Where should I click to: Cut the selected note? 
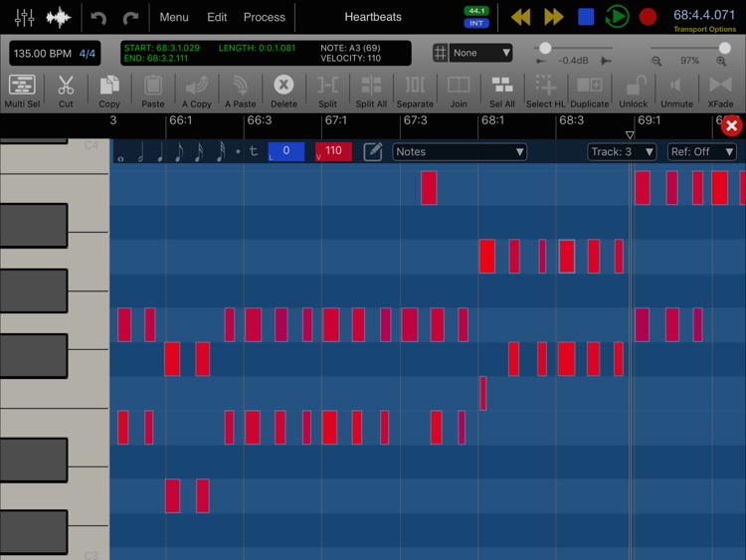[66, 92]
